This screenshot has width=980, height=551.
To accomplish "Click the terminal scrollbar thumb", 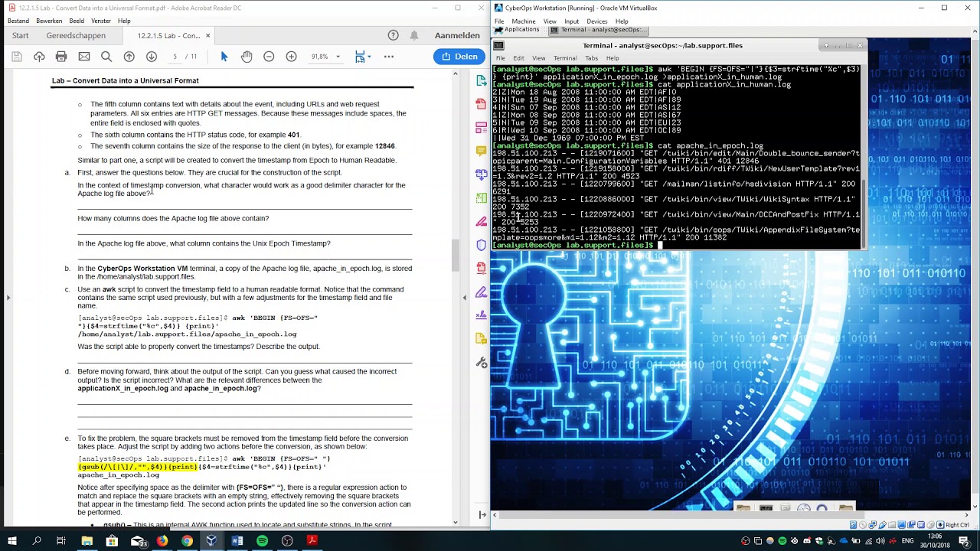I will coord(864,214).
